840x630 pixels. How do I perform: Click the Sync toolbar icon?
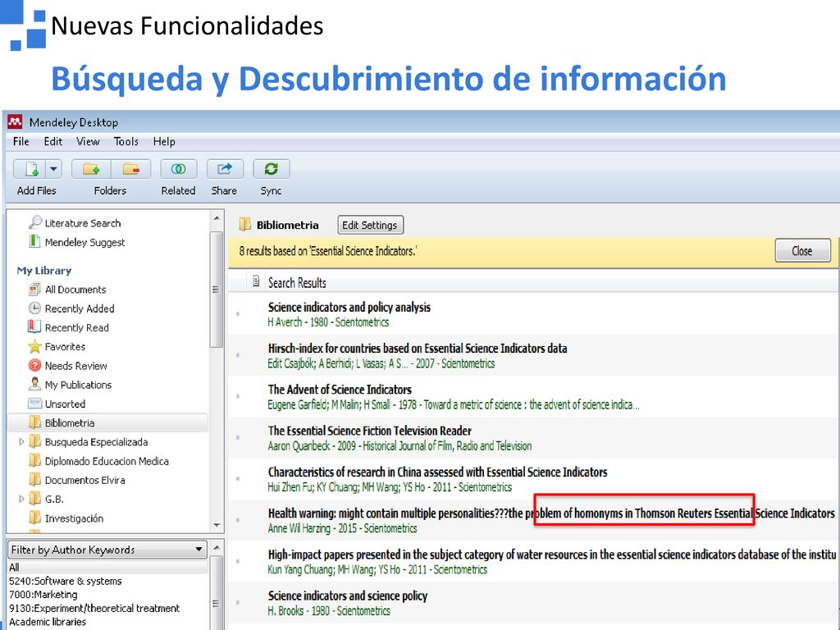(271, 169)
